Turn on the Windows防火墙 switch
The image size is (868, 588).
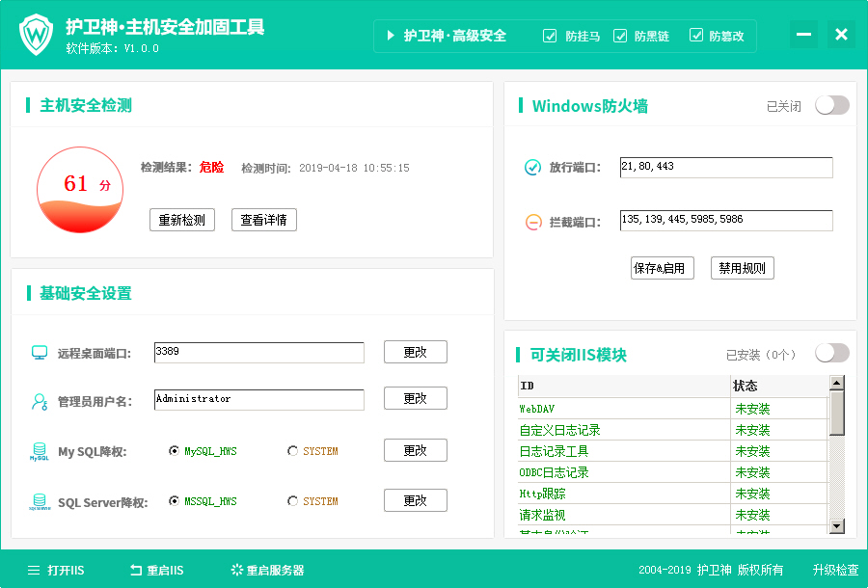[x=832, y=105]
